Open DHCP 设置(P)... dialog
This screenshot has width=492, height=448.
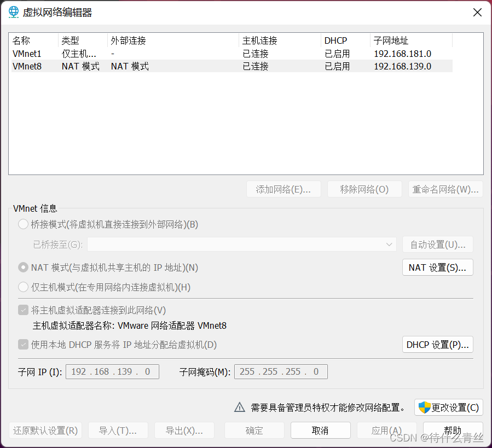438,345
